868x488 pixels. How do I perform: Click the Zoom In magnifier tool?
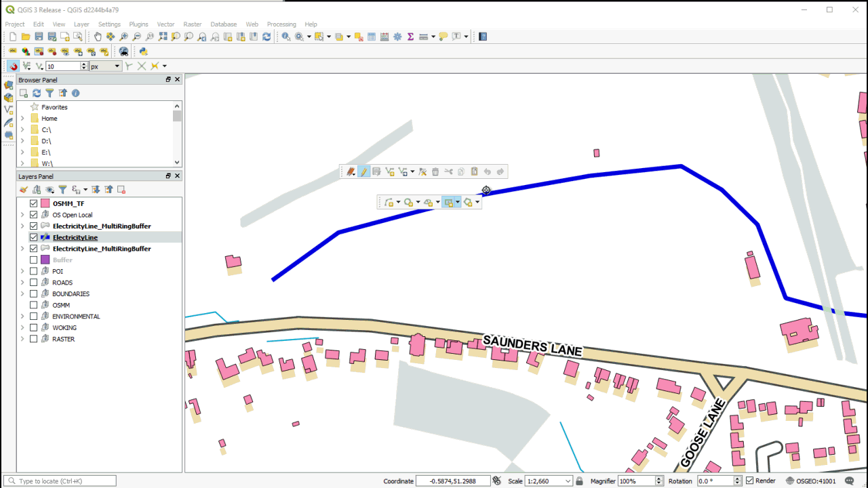[124, 37]
